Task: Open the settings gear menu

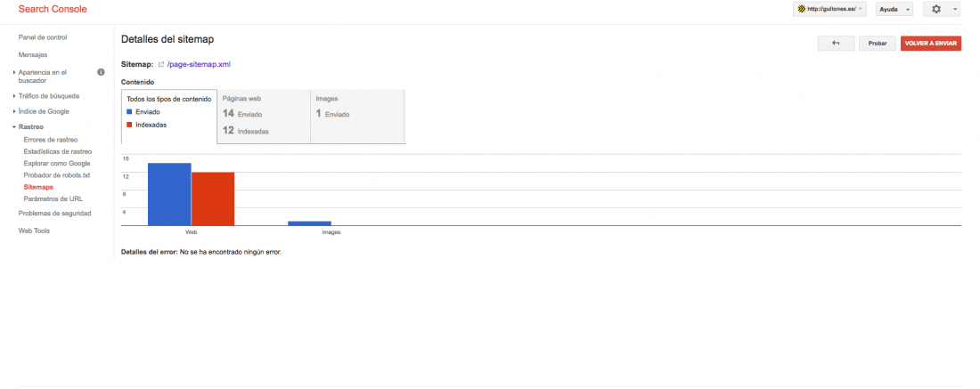Action: pyautogui.click(x=942, y=10)
